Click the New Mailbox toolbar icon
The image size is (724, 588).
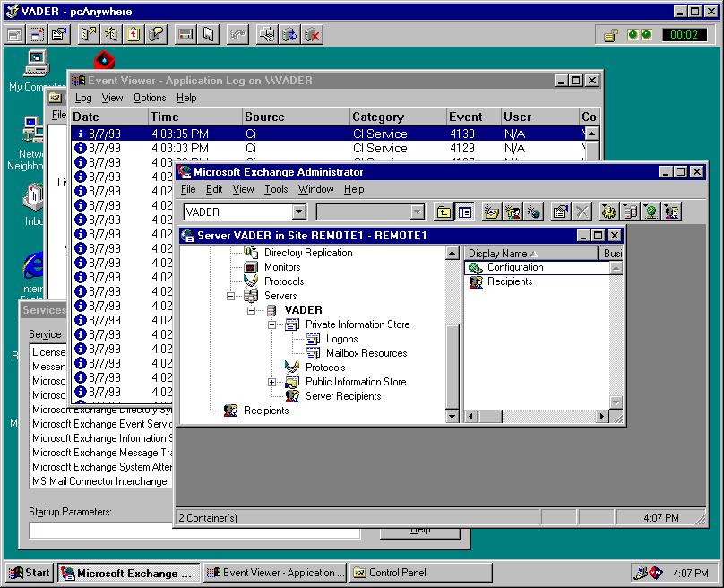(x=491, y=212)
